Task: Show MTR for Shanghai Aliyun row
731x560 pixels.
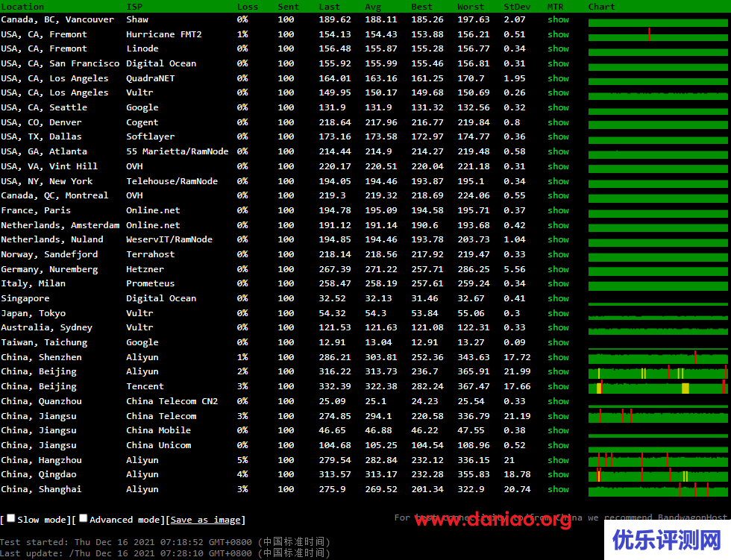Action: click(558, 489)
